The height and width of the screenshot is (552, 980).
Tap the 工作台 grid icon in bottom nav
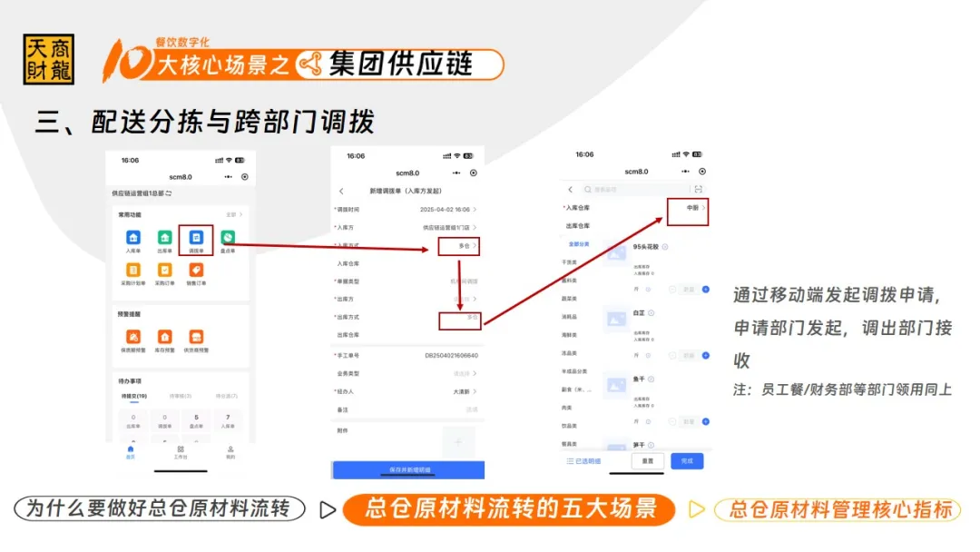coord(180,448)
